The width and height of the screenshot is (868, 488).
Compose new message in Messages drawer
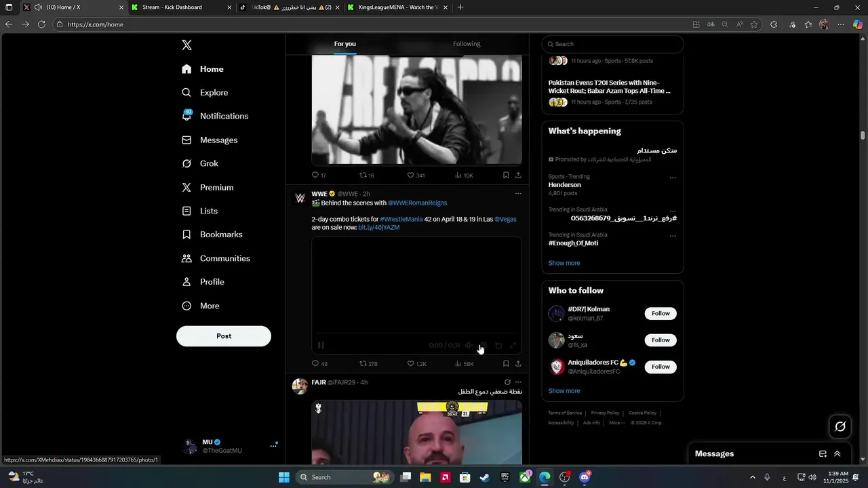click(823, 454)
